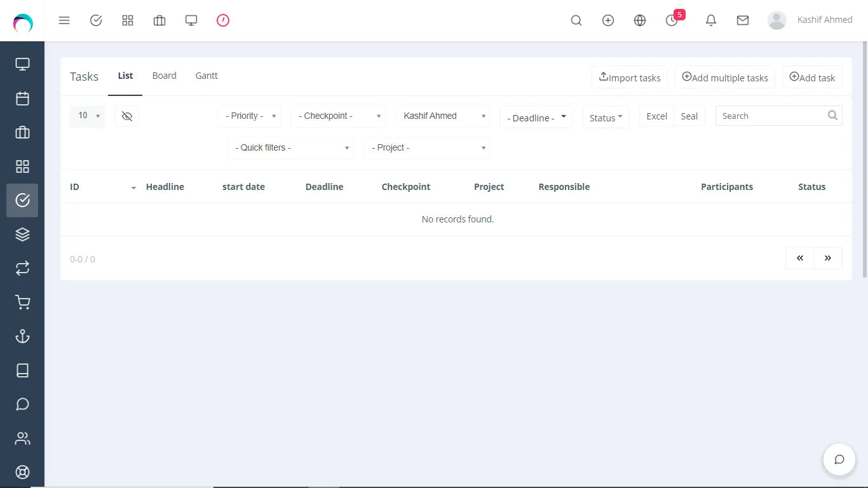868x488 pixels.
Task: Open the sidebar briefcase icon
Action: pos(22,132)
